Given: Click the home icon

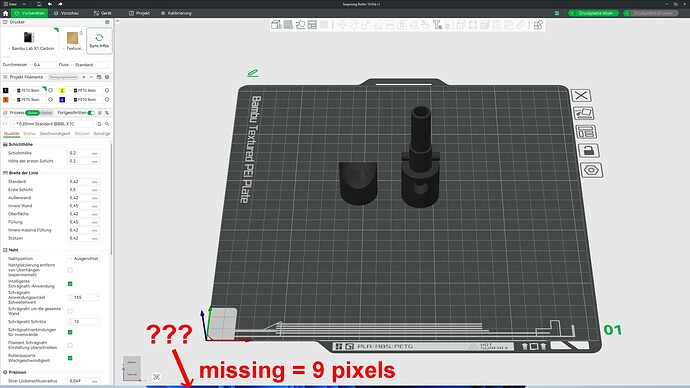Looking at the screenshot, I should pyautogui.click(x=5, y=13).
